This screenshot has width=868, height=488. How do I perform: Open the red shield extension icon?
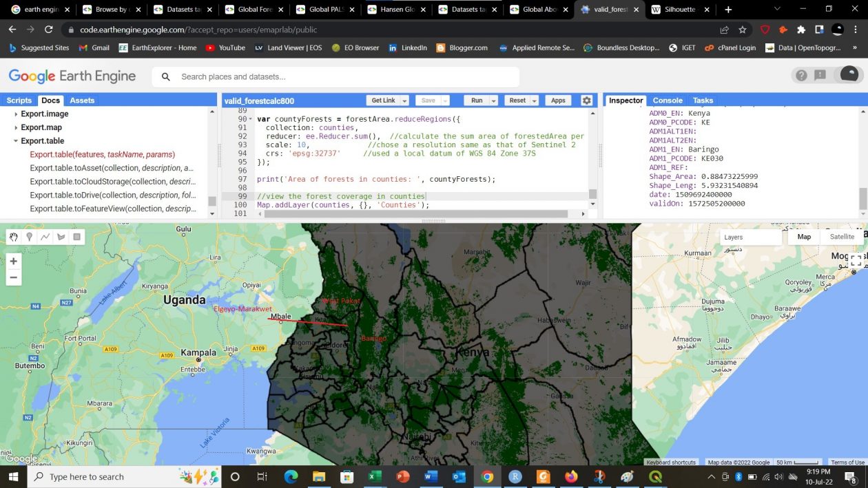pos(765,30)
